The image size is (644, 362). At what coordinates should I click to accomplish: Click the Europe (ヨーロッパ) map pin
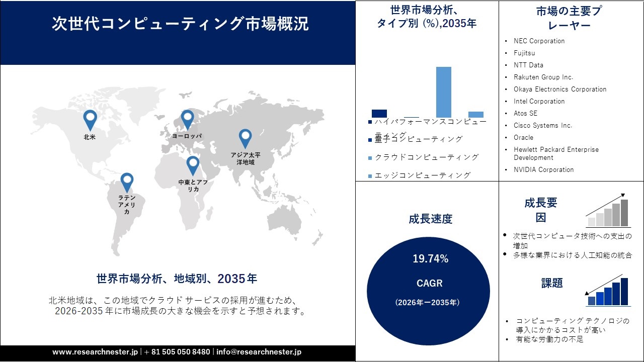click(x=187, y=120)
